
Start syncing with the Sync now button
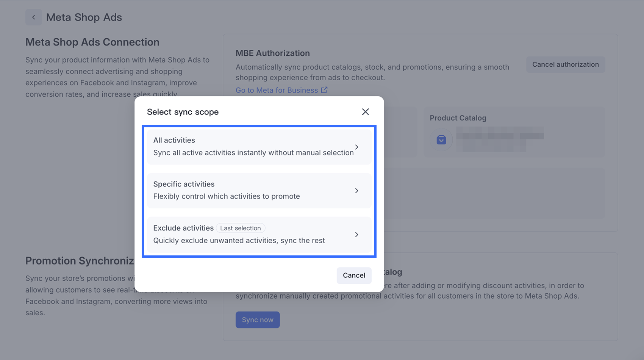coord(258,320)
